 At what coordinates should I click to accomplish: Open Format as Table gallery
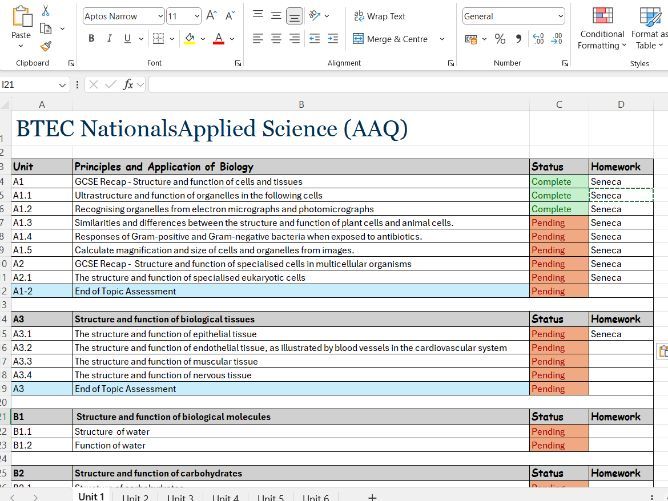(x=649, y=28)
